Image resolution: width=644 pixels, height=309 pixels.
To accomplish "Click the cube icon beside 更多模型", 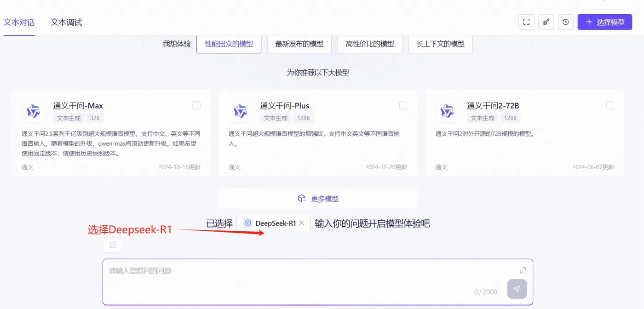I will 302,199.
